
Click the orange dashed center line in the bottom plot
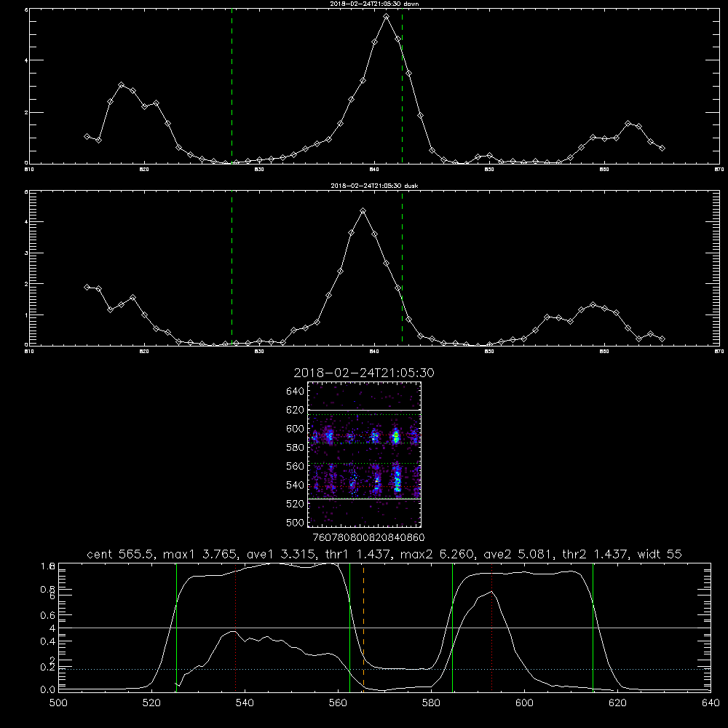coord(363,628)
